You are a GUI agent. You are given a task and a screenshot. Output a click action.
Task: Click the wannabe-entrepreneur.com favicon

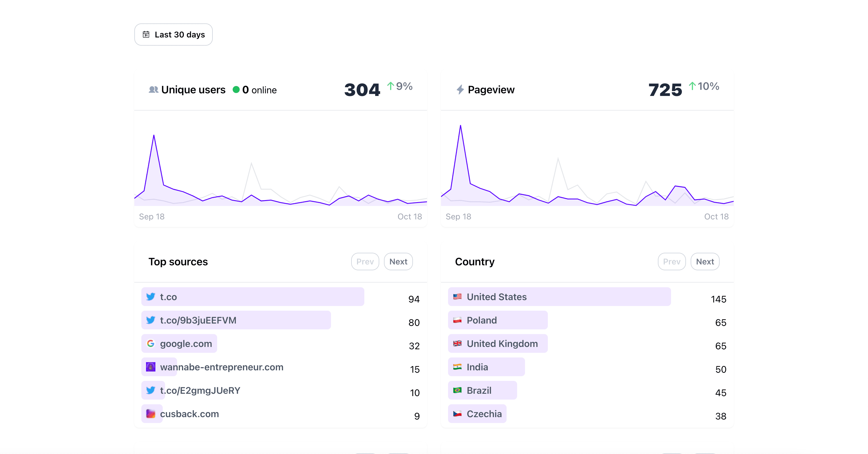click(151, 367)
